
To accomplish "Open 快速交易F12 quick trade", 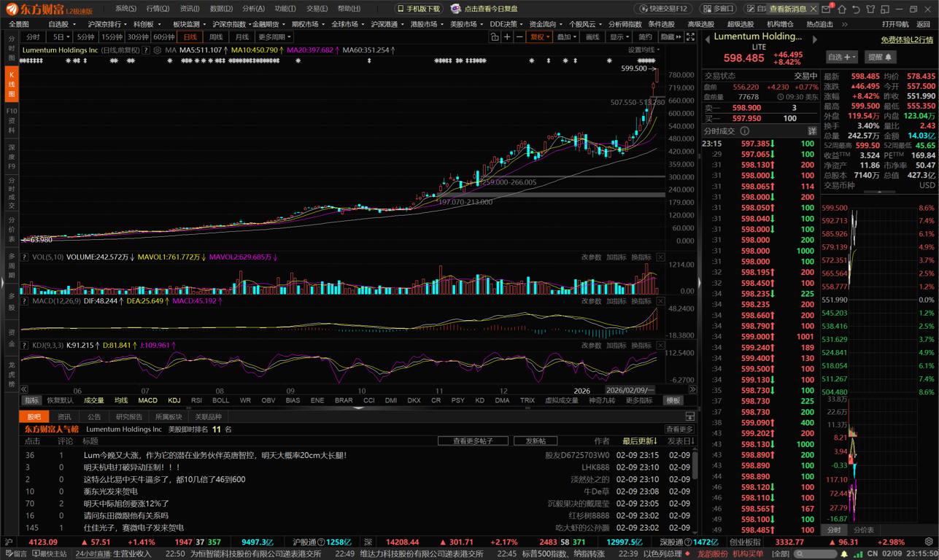I will pos(664,9).
